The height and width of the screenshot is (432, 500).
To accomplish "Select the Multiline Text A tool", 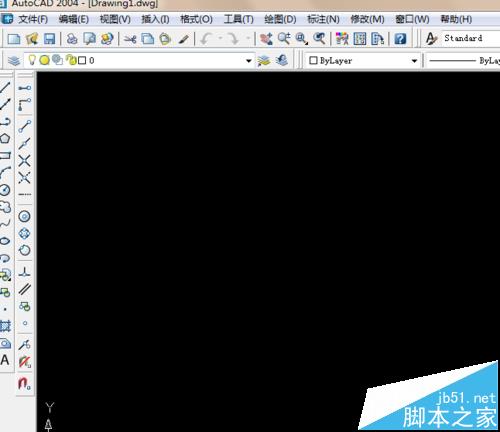I will (x=5, y=360).
